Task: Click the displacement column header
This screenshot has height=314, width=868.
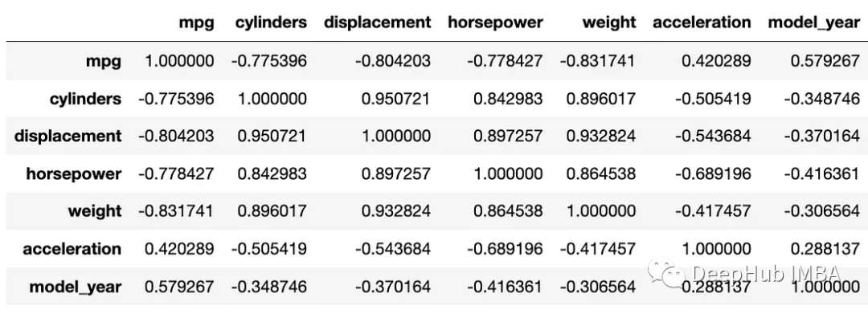Action: pyautogui.click(x=377, y=22)
